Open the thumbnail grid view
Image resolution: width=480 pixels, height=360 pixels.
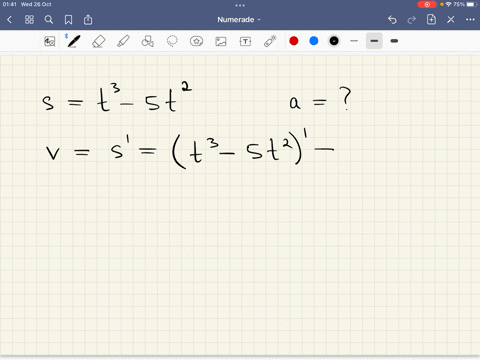click(29, 20)
